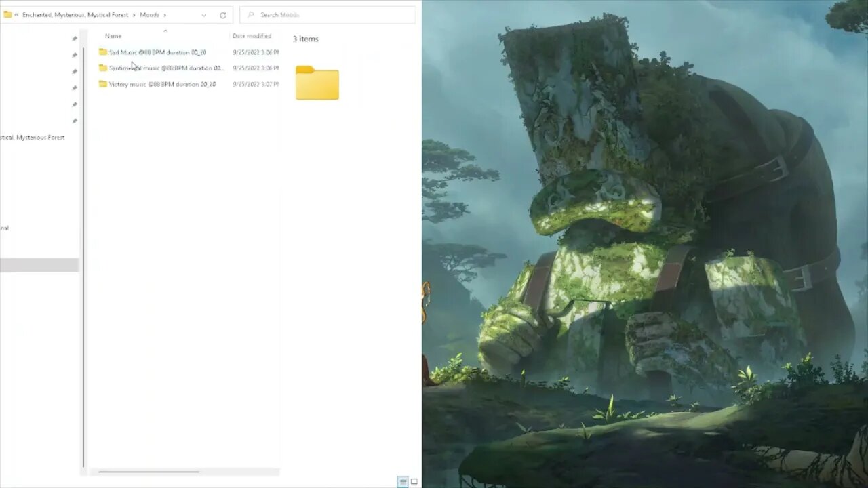Switch to details view layout button

pos(403,482)
